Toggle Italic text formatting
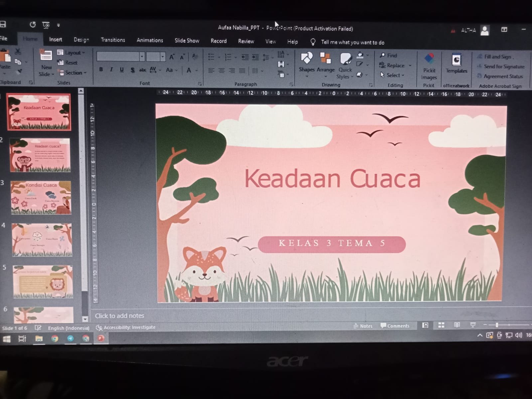 (x=111, y=69)
